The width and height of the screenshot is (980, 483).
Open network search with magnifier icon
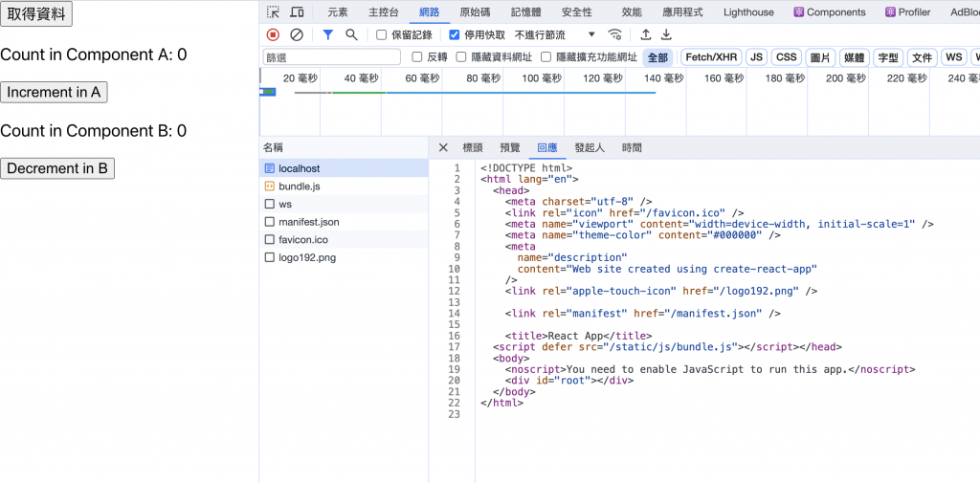pyautogui.click(x=352, y=35)
